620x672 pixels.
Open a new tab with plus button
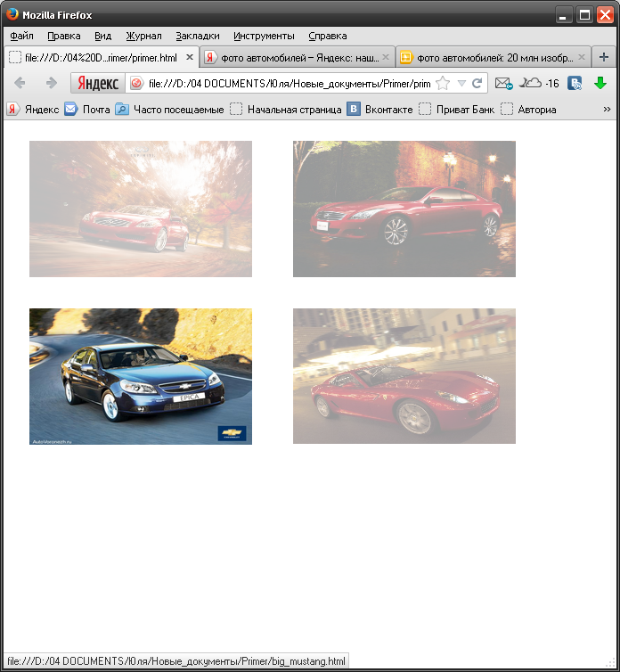coord(604,57)
